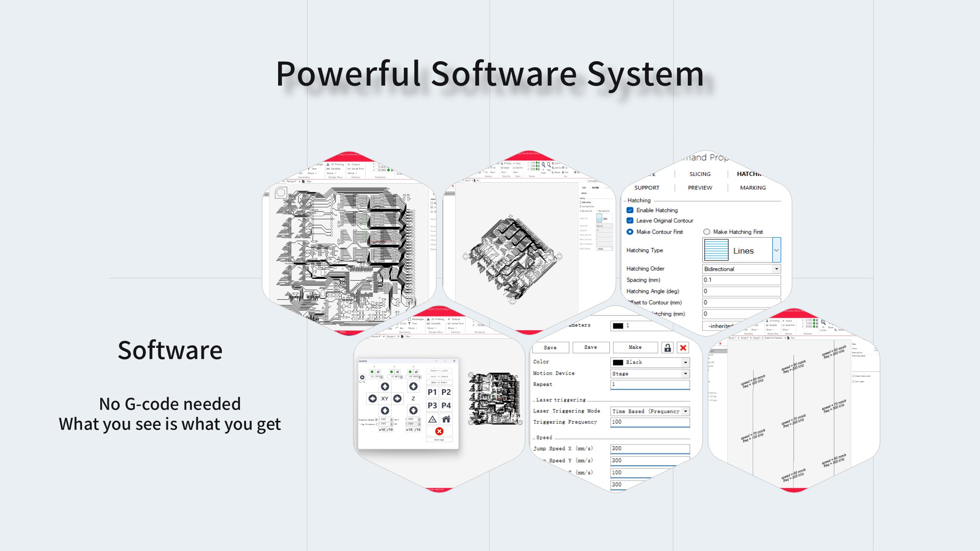Click the XY down arrow in Joystick
Viewport: 980px width, 551px height.
385,410
